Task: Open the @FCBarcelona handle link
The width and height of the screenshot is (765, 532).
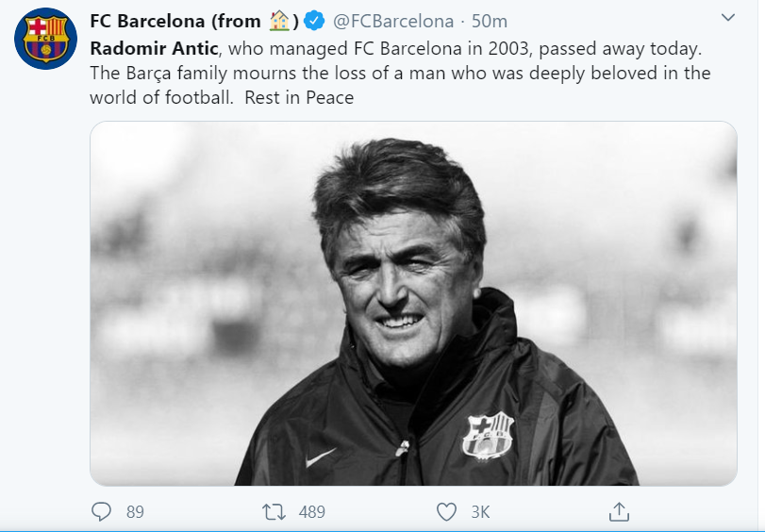Action: (x=394, y=21)
